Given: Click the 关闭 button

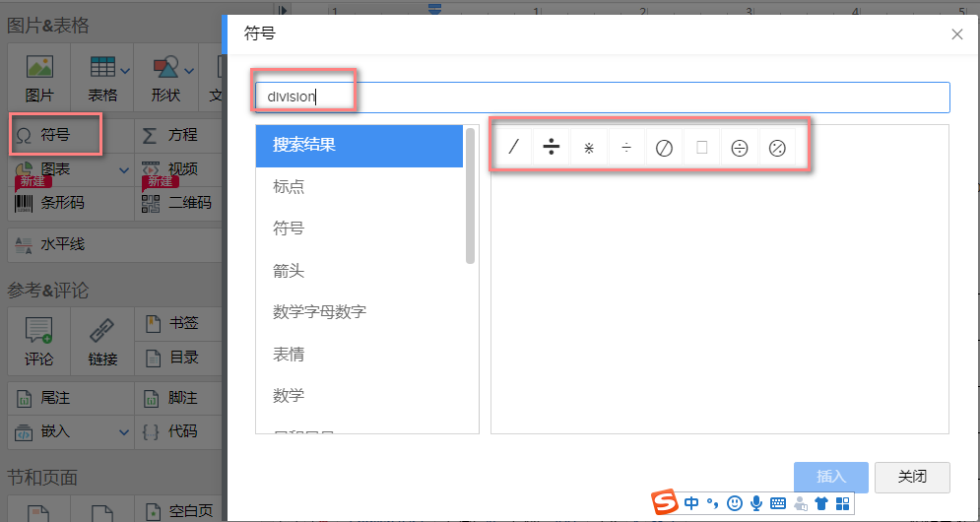Looking at the screenshot, I should click(x=912, y=477).
